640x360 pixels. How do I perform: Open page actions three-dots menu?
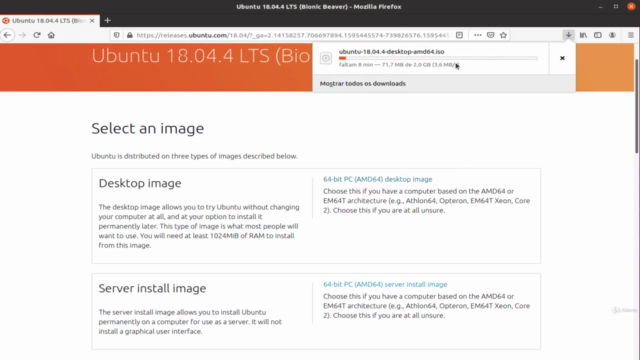coord(478,35)
